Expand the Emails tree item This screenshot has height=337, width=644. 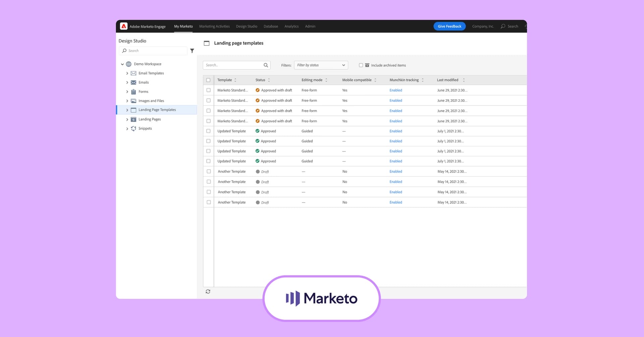127,82
